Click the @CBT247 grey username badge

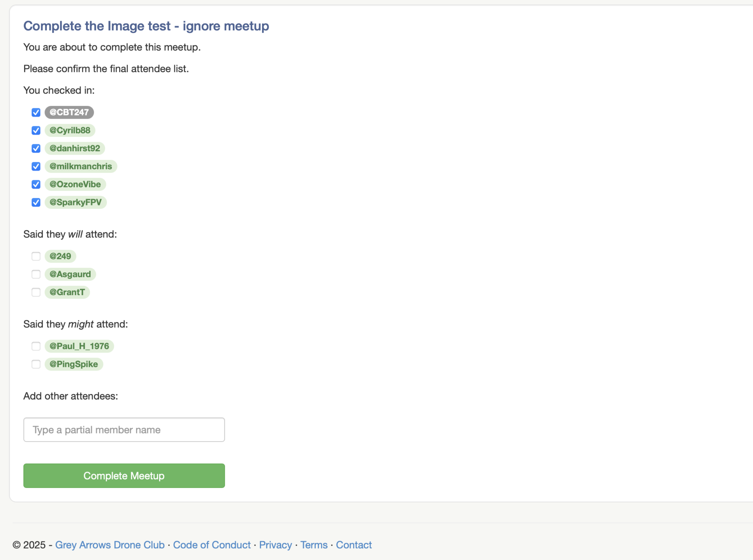point(69,113)
